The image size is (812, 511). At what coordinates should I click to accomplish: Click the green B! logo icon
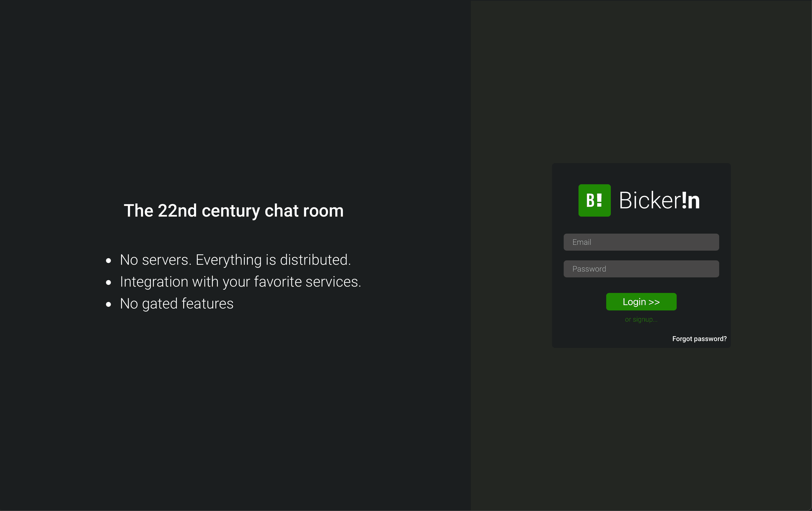point(595,200)
